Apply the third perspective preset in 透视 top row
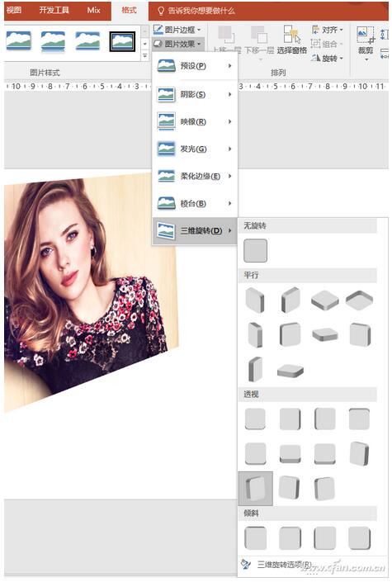The width and height of the screenshot is (392, 582). click(x=325, y=419)
